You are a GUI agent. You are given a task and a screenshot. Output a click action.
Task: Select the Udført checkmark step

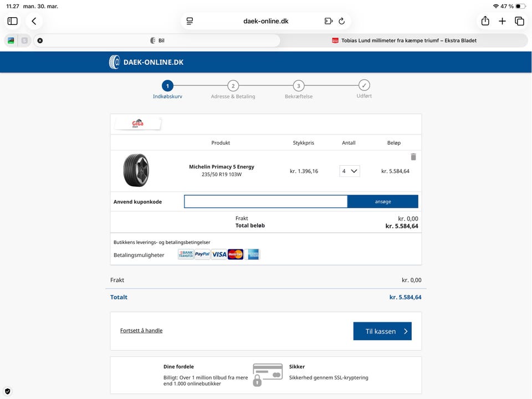pos(364,89)
